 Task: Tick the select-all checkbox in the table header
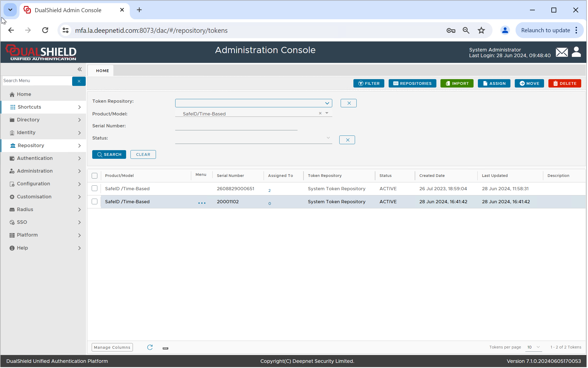tap(95, 176)
